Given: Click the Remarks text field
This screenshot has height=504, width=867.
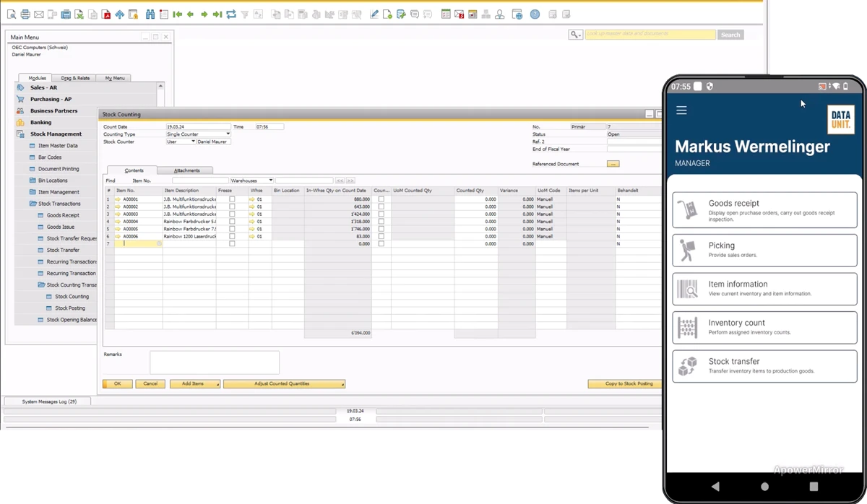Looking at the screenshot, I should coord(214,362).
